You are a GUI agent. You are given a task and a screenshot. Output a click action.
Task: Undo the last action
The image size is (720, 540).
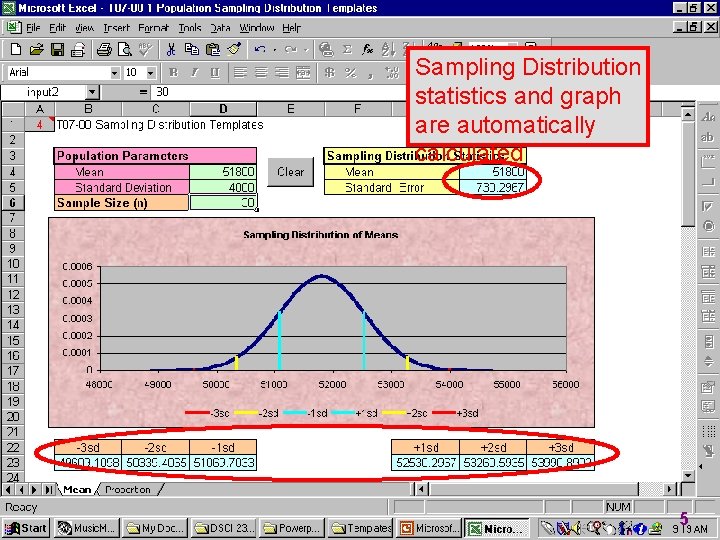[x=260, y=49]
